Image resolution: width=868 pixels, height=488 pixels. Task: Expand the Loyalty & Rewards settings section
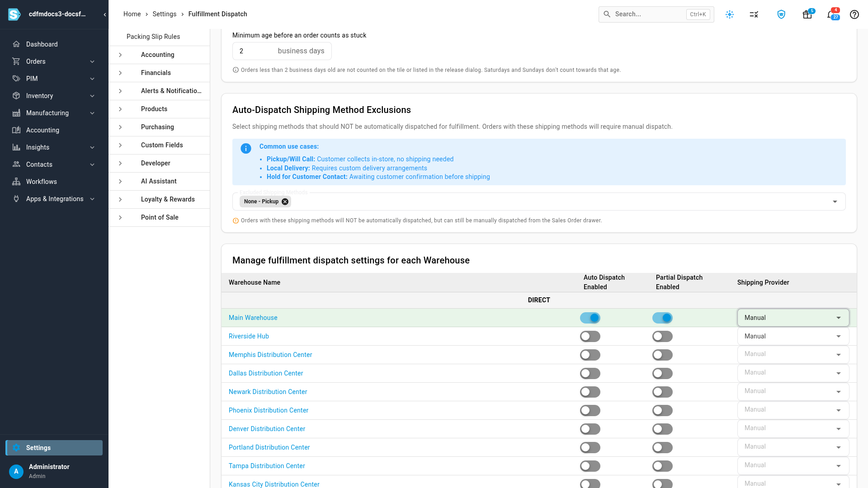click(120, 199)
